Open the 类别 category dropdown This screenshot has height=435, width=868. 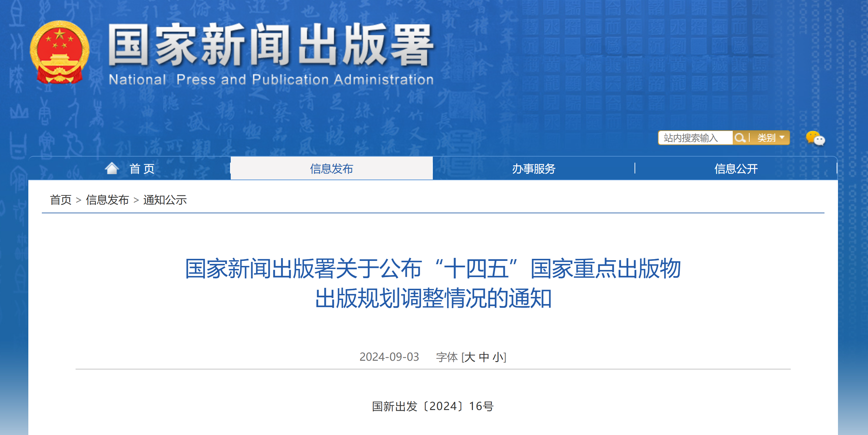(x=771, y=138)
